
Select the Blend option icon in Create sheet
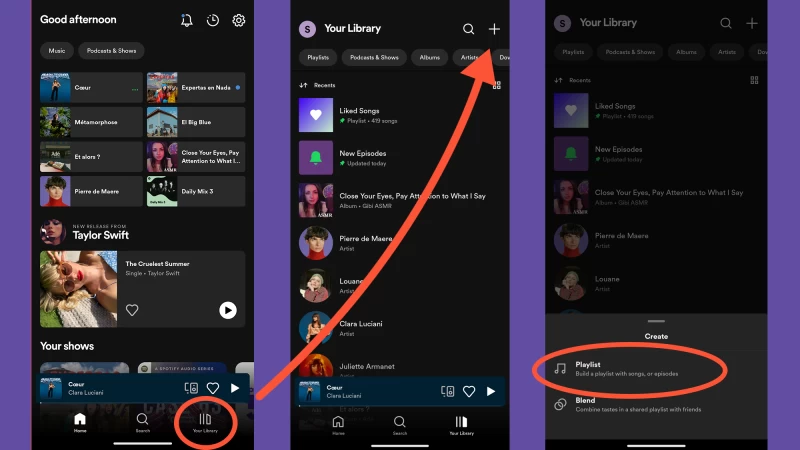pos(561,404)
